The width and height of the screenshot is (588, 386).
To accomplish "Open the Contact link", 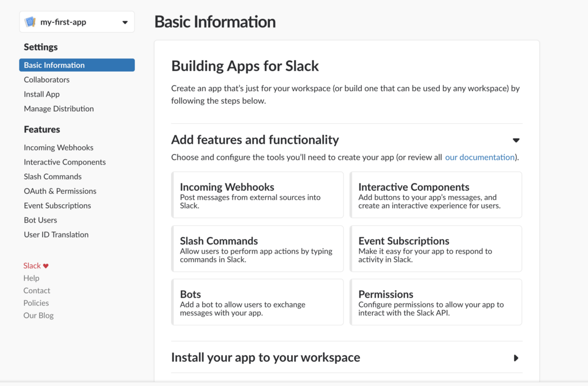I will [36, 291].
